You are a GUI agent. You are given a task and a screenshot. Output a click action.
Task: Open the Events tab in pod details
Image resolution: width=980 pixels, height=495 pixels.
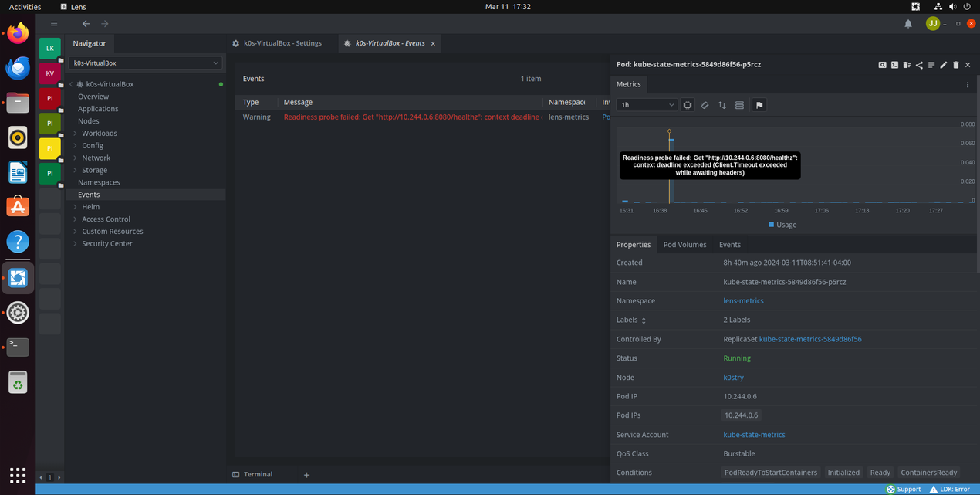(730, 245)
